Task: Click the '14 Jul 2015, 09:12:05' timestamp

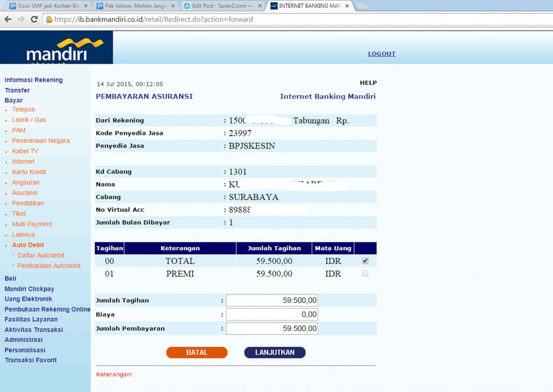Action: click(130, 84)
